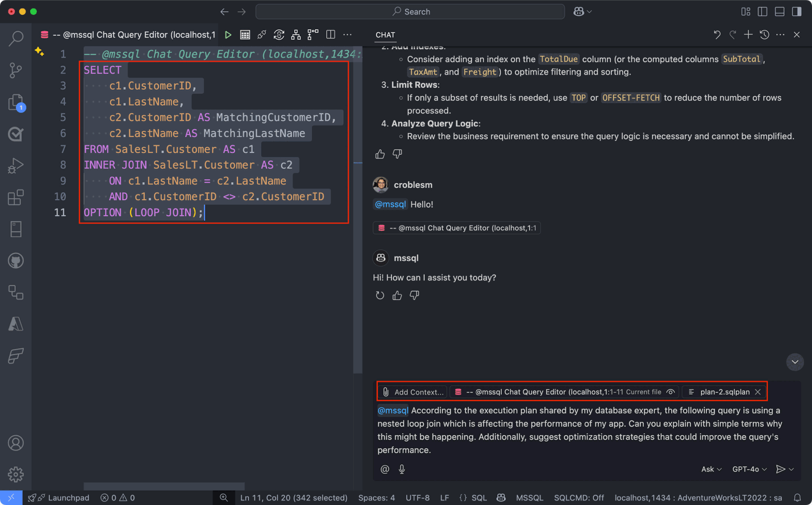Open the estimated execution plan icon
This screenshot has width=812, height=505.
point(295,34)
